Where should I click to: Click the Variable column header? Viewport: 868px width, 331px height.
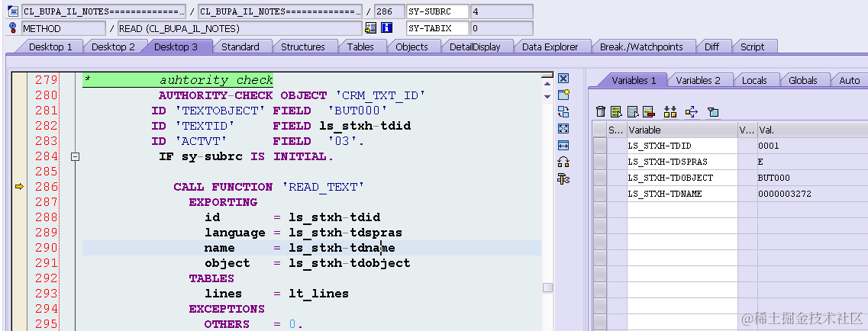coord(682,130)
